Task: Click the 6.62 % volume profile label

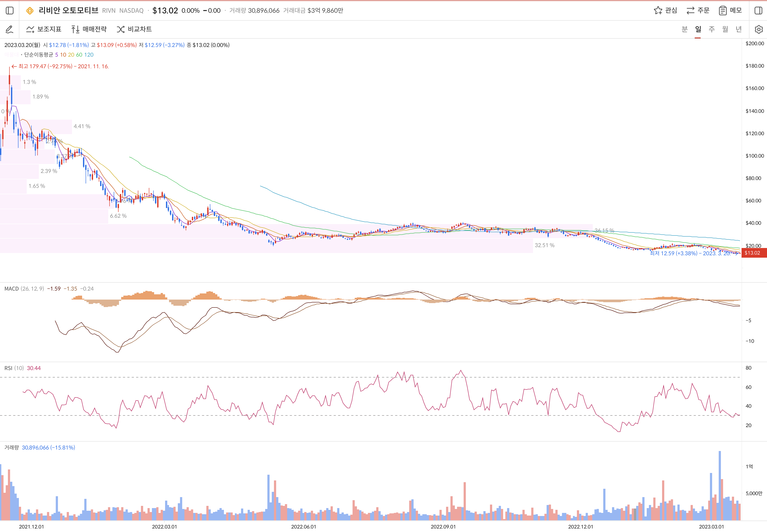Action: [x=118, y=216]
